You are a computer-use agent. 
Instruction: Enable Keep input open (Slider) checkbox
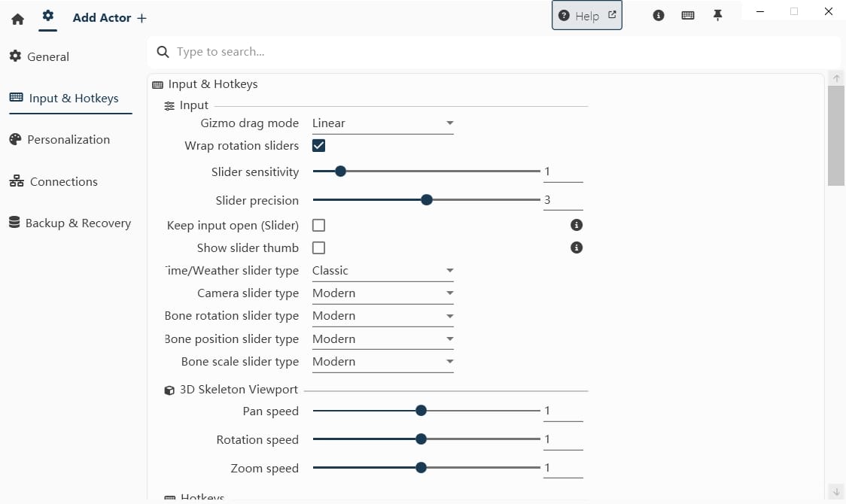[318, 225]
